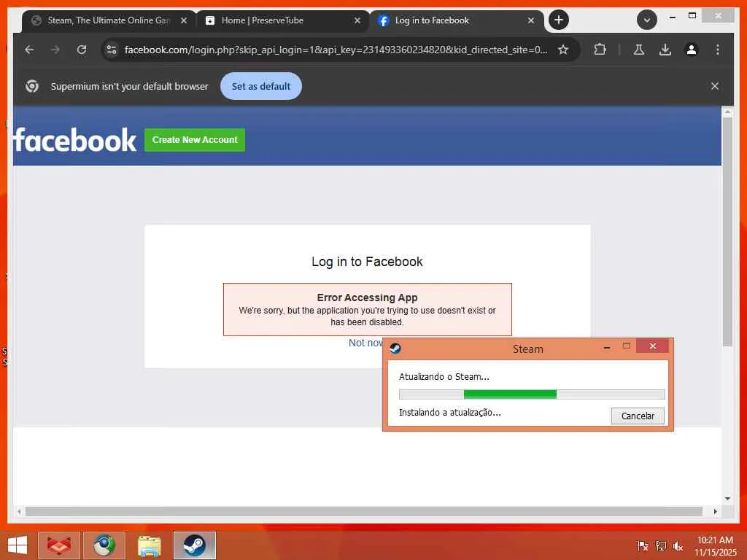Click the Not now link
This screenshot has height=560, width=747.
(365, 343)
